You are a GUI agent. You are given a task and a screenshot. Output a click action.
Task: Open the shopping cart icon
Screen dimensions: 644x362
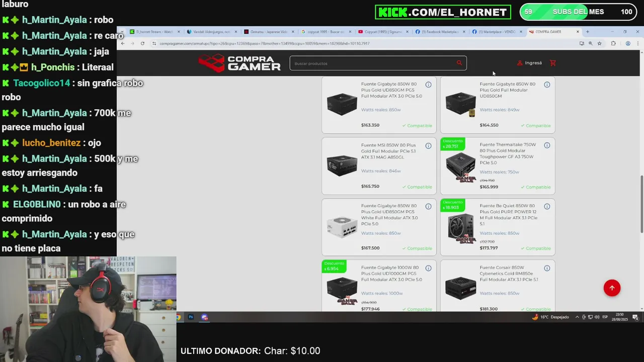pos(553,63)
